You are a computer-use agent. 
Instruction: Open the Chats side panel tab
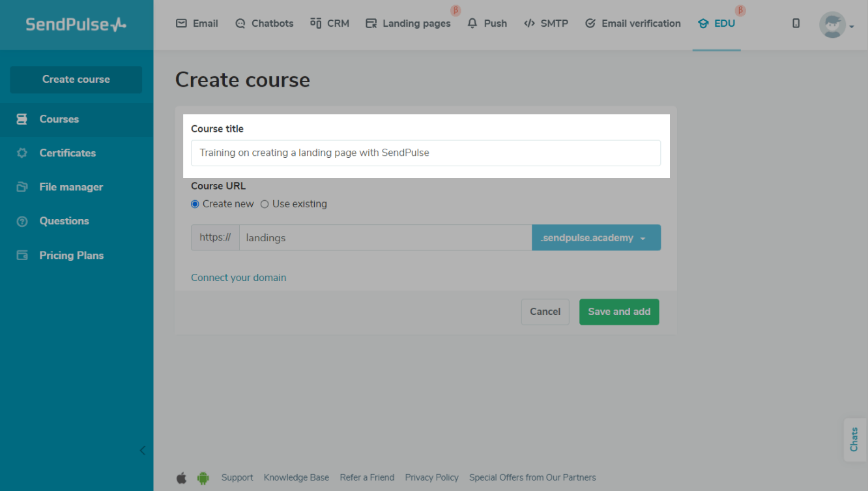click(x=854, y=439)
